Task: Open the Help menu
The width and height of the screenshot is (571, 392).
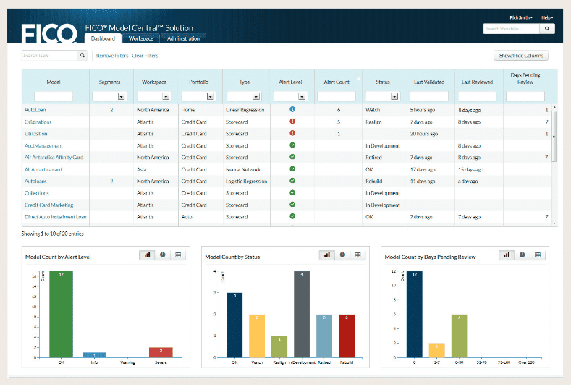Action: (x=547, y=17)
